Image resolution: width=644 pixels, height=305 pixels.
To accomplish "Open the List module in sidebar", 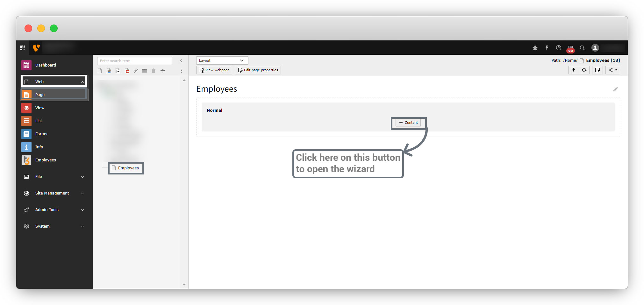I will pos(39,121).
